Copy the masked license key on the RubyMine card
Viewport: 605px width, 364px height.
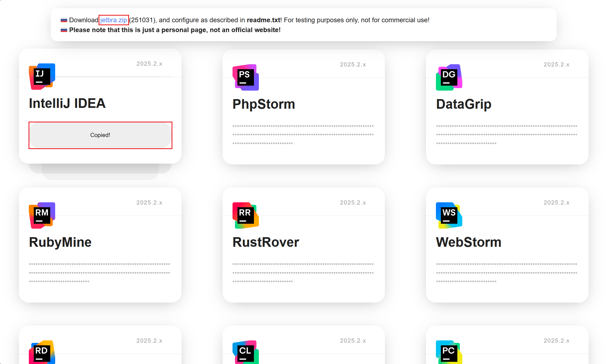(99, 273)
